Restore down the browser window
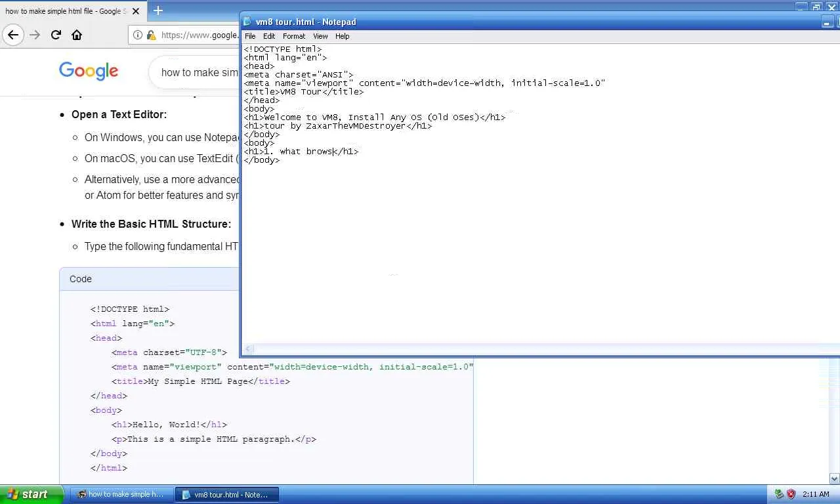Viewport: 840px width, 504px height. pos(816,7)
